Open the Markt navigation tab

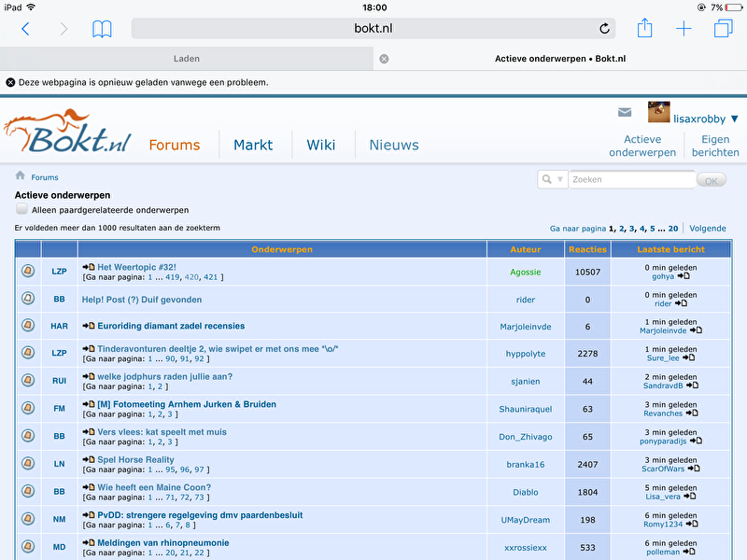pos(253,145)
